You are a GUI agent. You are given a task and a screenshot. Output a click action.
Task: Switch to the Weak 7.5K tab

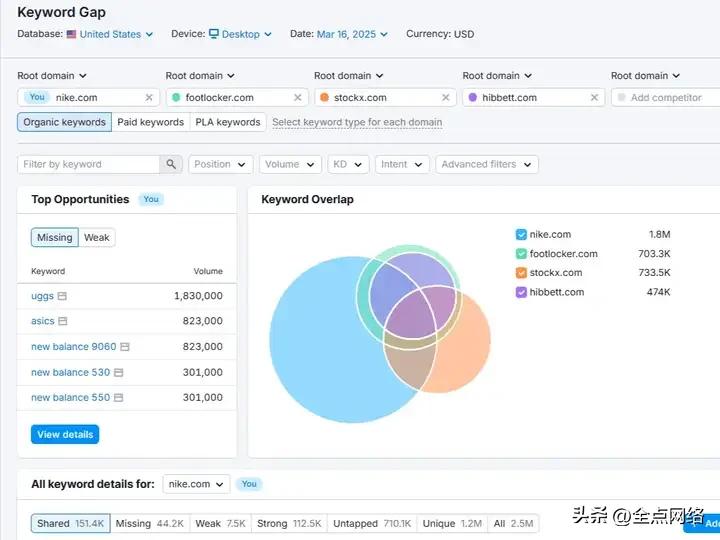[220, 523]
